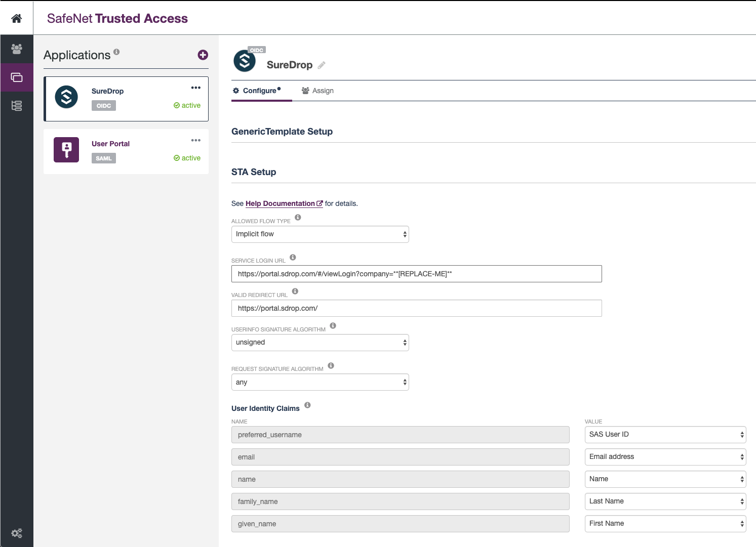Viewport: 756px width, 547px height.
Task: Open the Name value dropdown
Action: click(x=665, y=479)
